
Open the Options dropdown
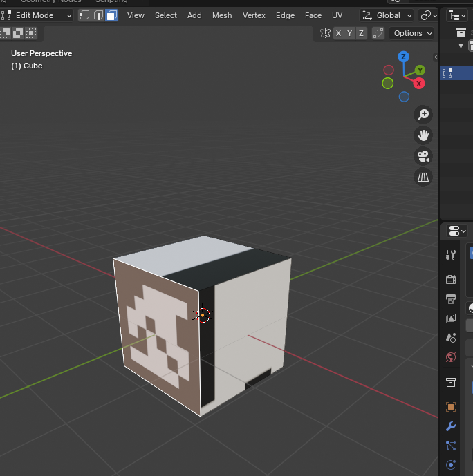point(411,33)
